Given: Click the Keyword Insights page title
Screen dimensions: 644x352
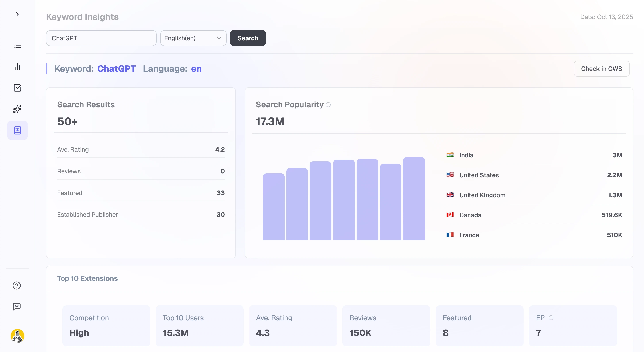Looking at the screenshot, I should 82,17.
